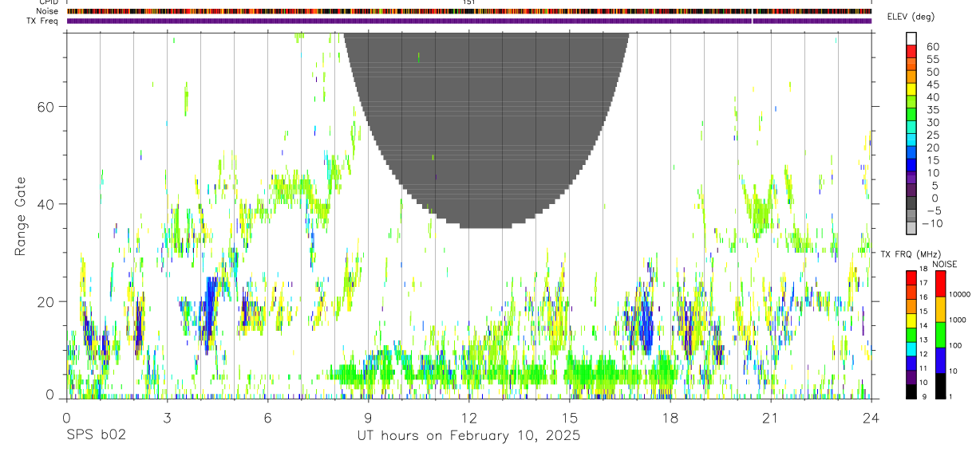Click the Noise row label at top
This screenshot has height=452, width=980.
tap(46, 11)
